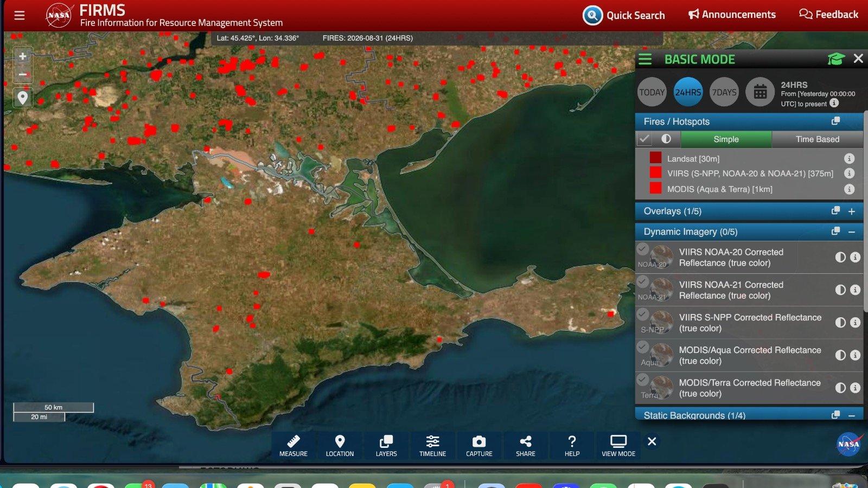Click the 'FIRES: 2026-08-31 (24HRS)' status text
Screen dimensions: 868x488
point(368,38)
